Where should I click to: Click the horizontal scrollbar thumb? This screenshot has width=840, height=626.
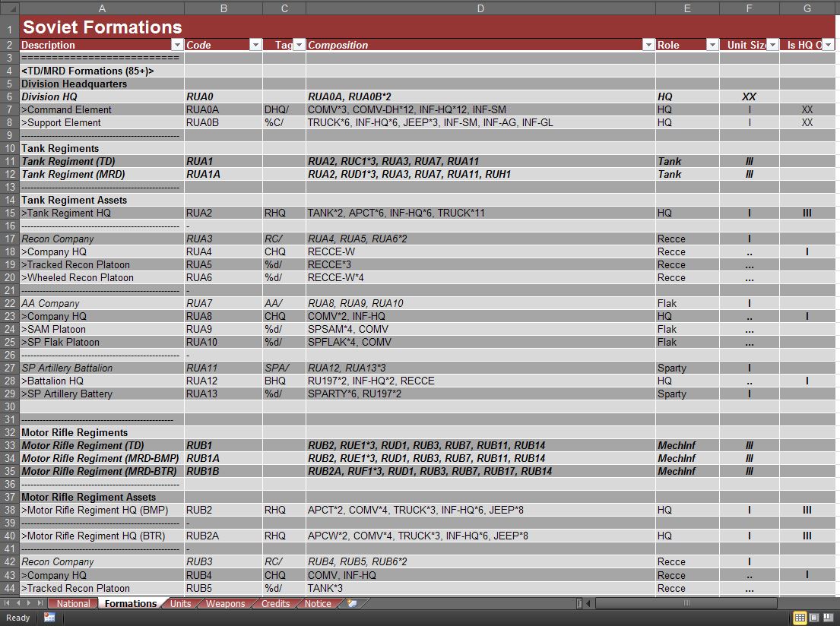pyautogui.click(x=686, y=603)
